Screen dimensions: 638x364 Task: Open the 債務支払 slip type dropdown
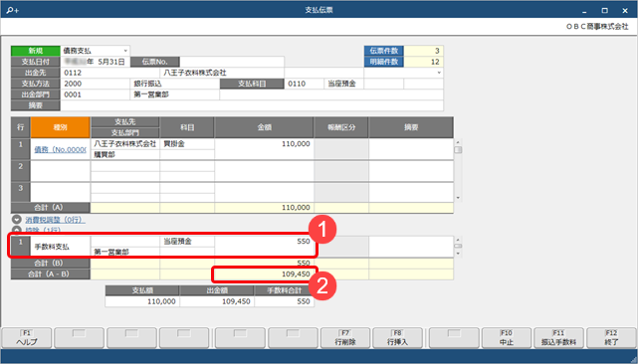[x=125, y=51]
